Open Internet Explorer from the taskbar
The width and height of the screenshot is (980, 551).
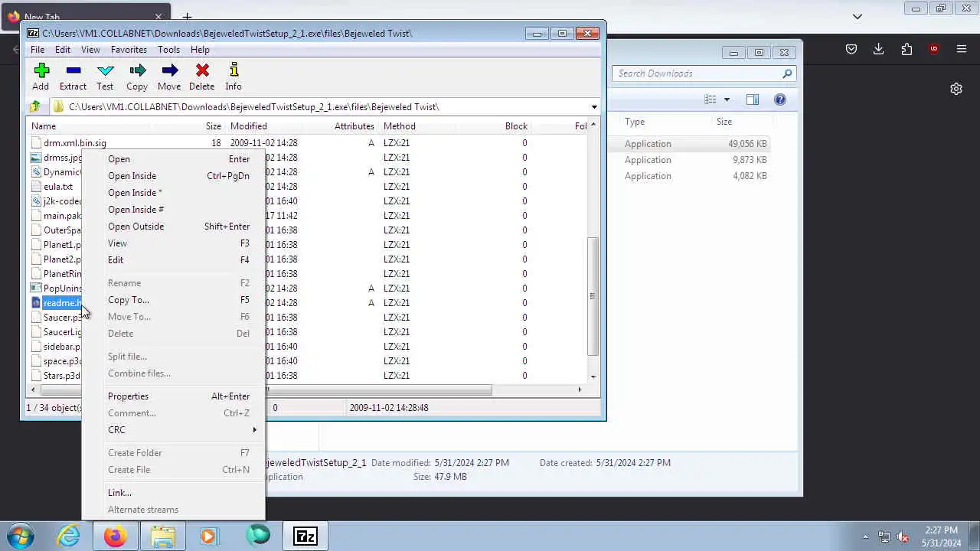click(x=69, y=536)
